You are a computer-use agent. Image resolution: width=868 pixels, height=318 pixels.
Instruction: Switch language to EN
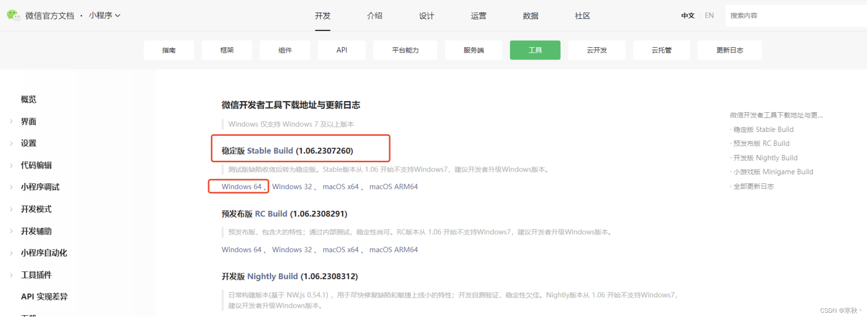coord(709,15)
